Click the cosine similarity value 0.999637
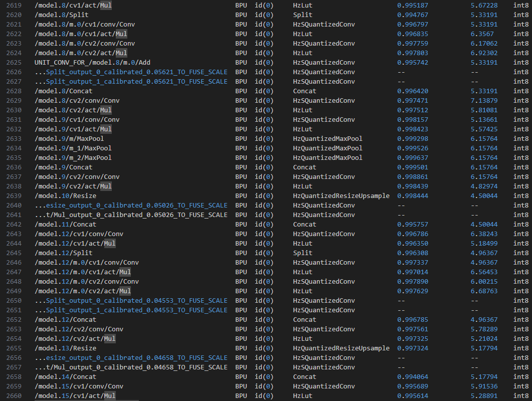Viewport: 532px width, 401px height. 413,158
